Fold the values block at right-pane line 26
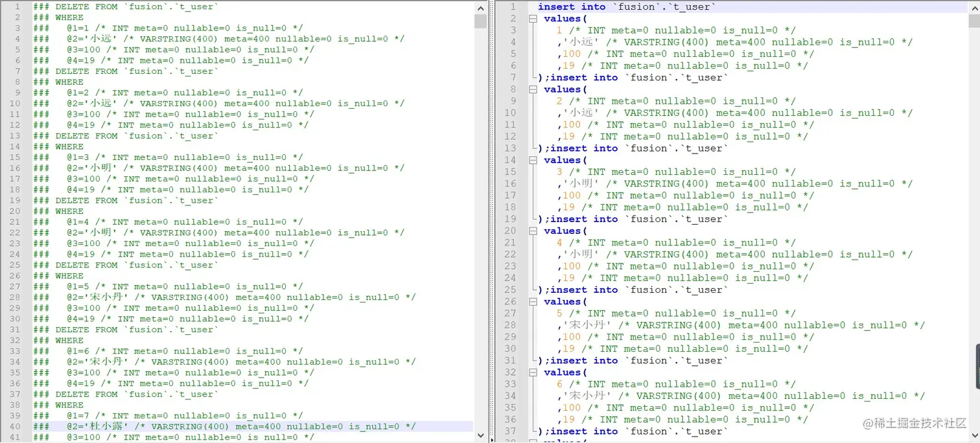Image resolution: width=980 pixels, height=443 pixels. [533, 301]
